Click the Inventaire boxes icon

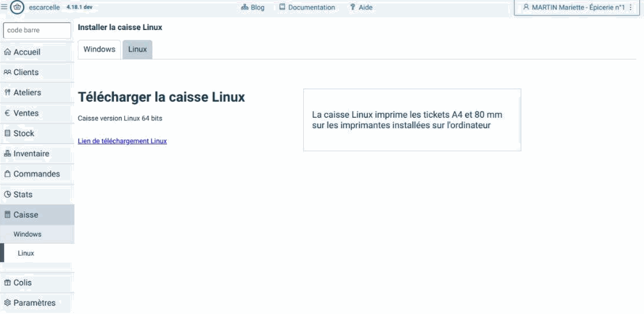7,154
